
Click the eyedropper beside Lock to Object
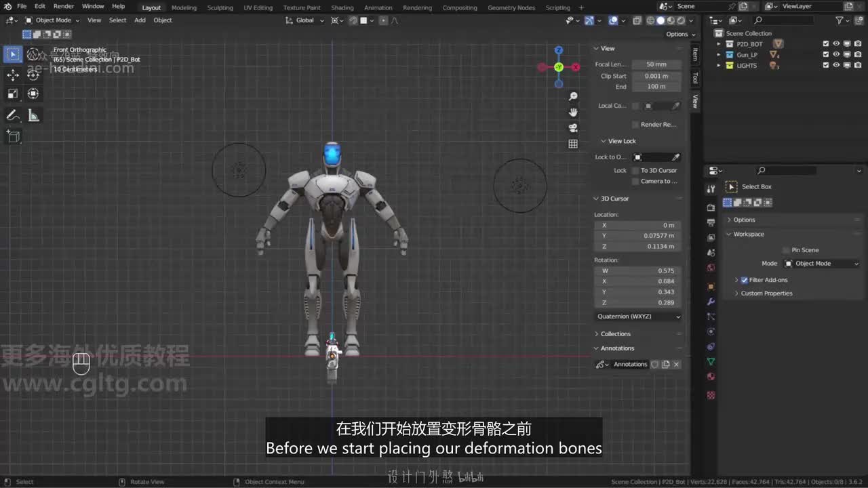coord(675,157)
